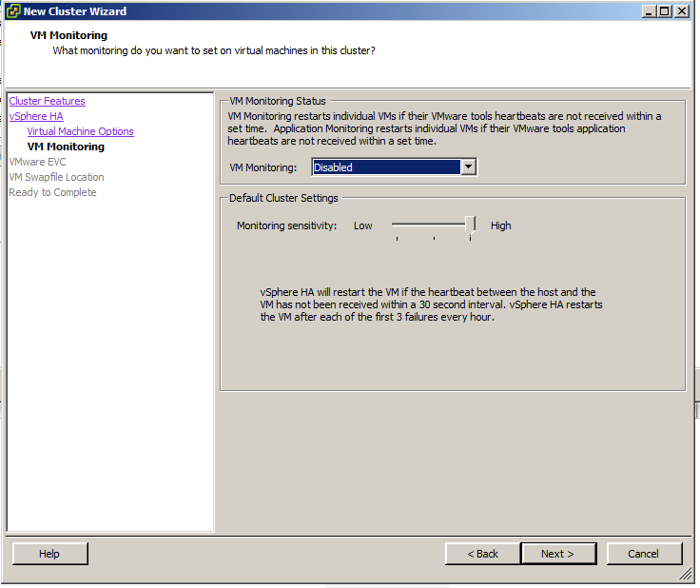Select the VMware EVC step in the sidebar
Viewport: 700px width, 588px height.
pyautogui.click(x=37, y=162)
